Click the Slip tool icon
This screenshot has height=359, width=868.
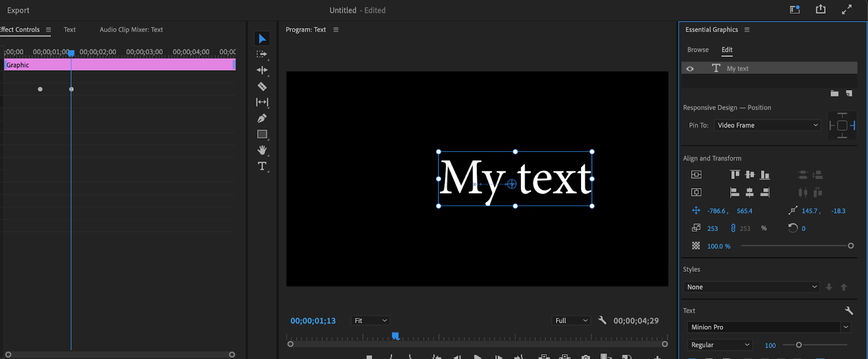point(262,102)
